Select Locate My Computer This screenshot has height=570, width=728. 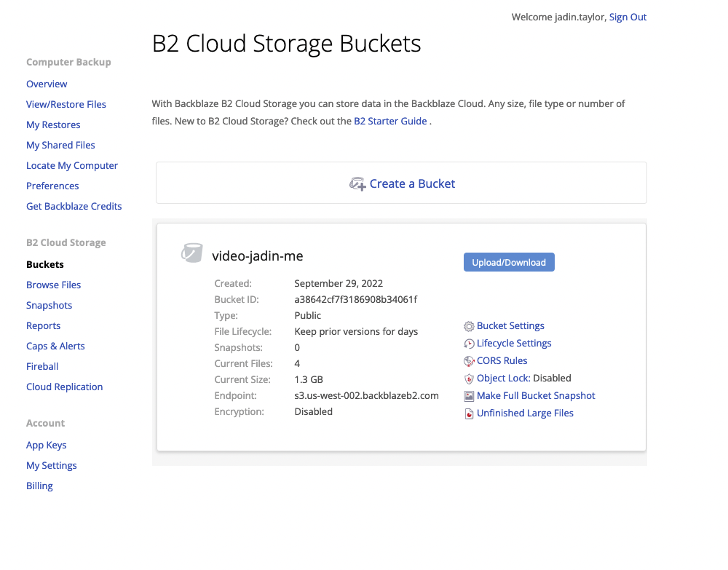pyautogui.click(x=72, y=166)
